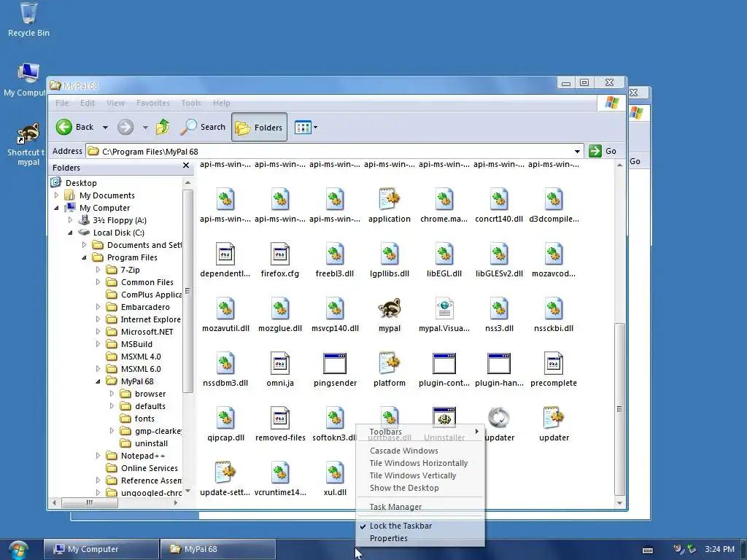
Task: Collapse the Program Files tree node
Action: 85,257
